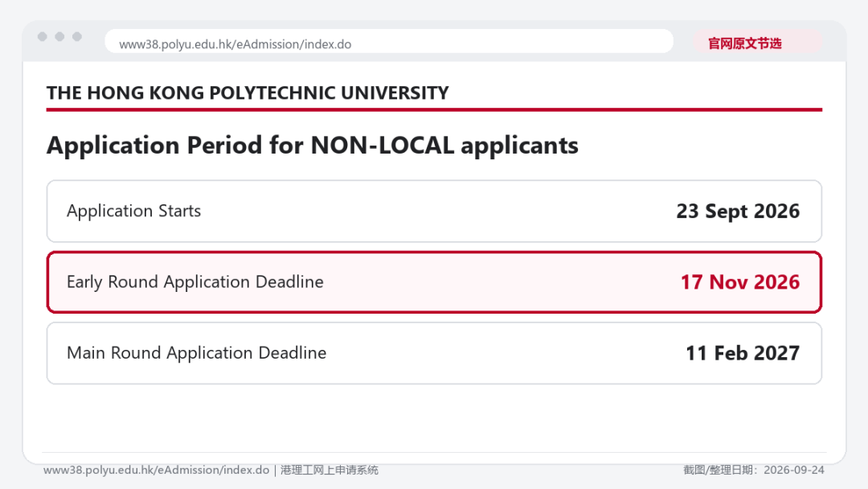
Task: Click the footer source URL and 港理工网上申请系统 text
Action: 211,471
